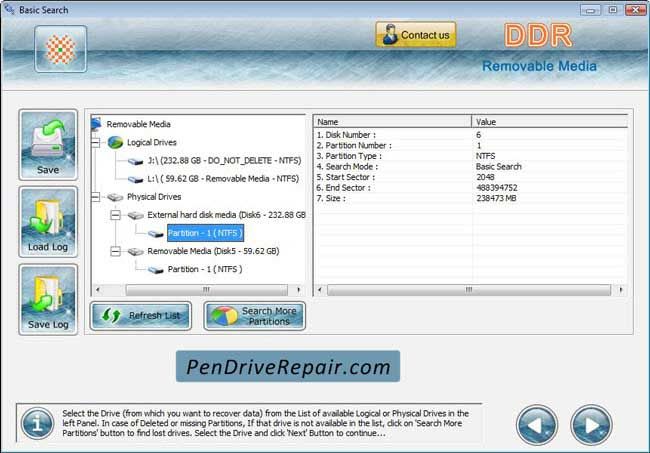Image resolution: width=650 pixels, height=453 pixels.
Task: Click the Name column header
Action: (x=393, y=121)
